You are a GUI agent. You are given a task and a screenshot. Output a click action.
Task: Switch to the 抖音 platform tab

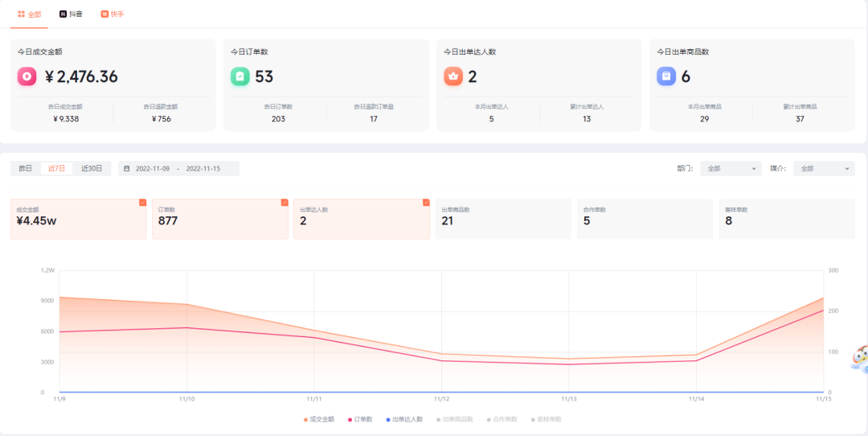(x=71, y=14)
